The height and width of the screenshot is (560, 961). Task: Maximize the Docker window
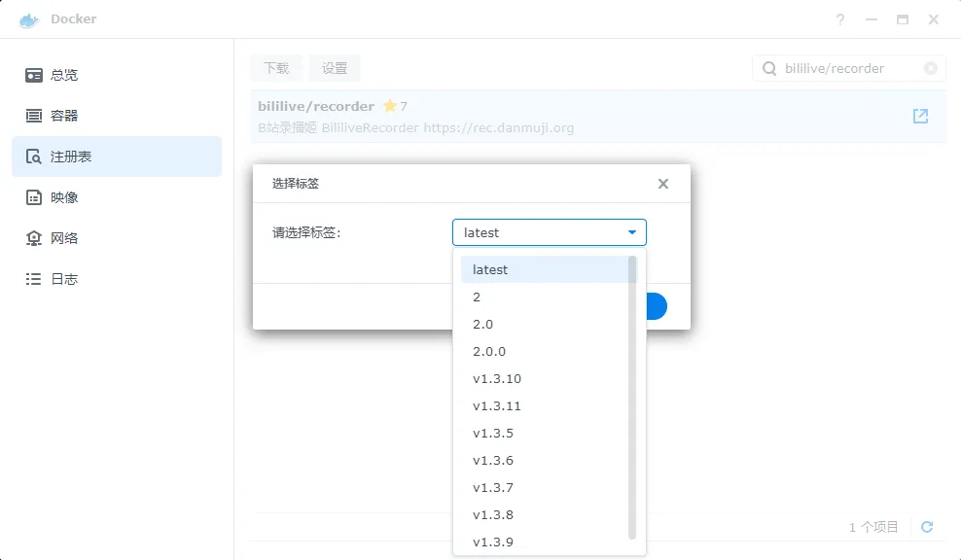tap(903, 19)
